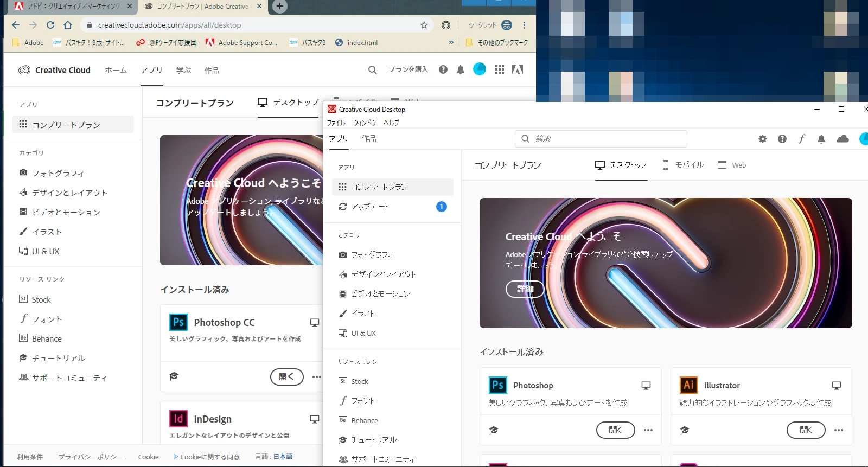Image resolution: width=868 pixels, height=467 pixels.
Task: Click the 検索 search field in Desktop app
Action: [x=601, y=139]
